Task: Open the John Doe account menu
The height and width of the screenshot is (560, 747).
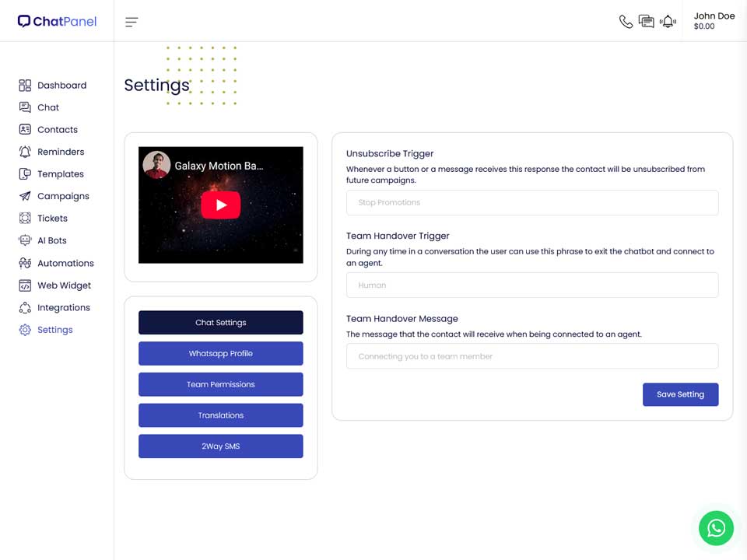Action: (x=714, y=21)
